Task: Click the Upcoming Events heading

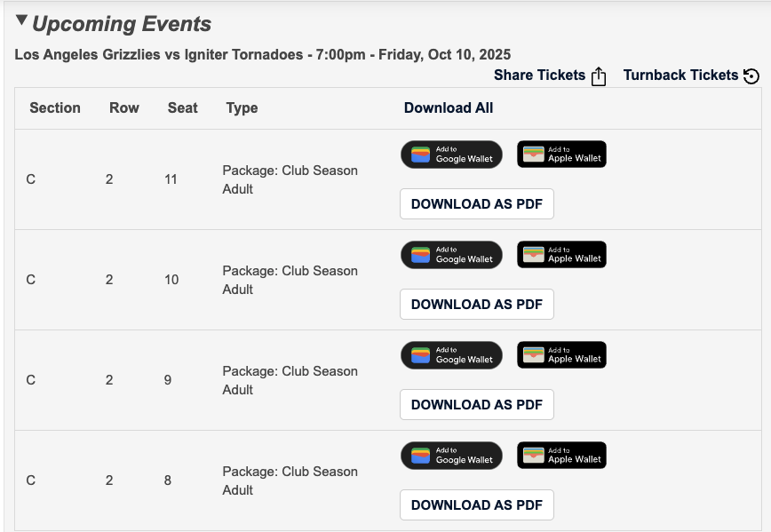Action: (122, 24)
